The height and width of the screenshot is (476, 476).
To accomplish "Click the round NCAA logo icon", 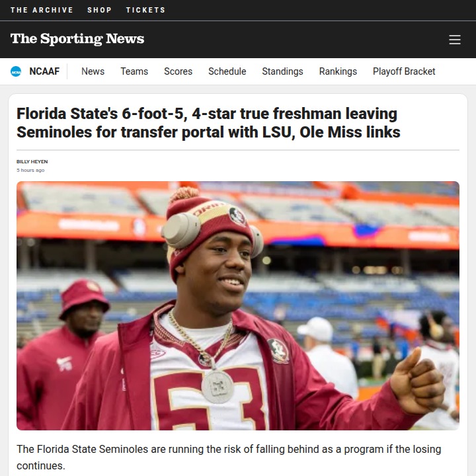I will (x=16, y=71).
